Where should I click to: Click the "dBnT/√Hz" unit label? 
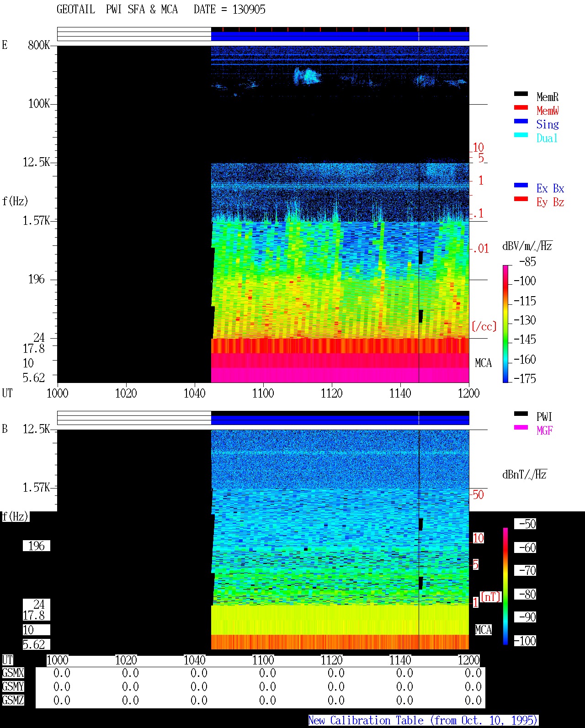pyautogui.click(x=525, y=474)
